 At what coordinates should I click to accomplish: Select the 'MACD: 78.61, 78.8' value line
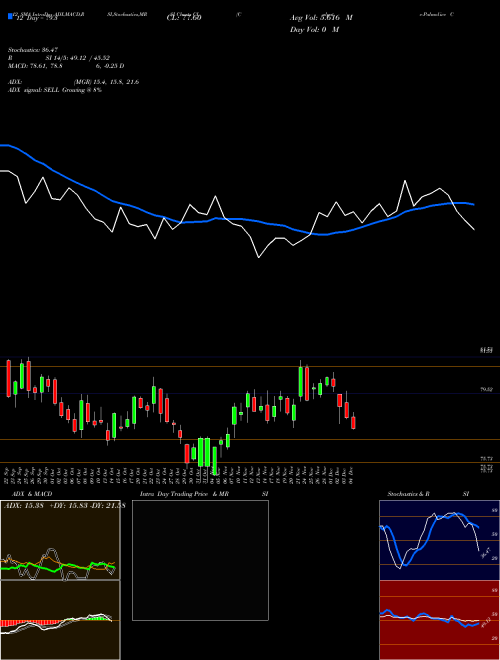point(35,66)
